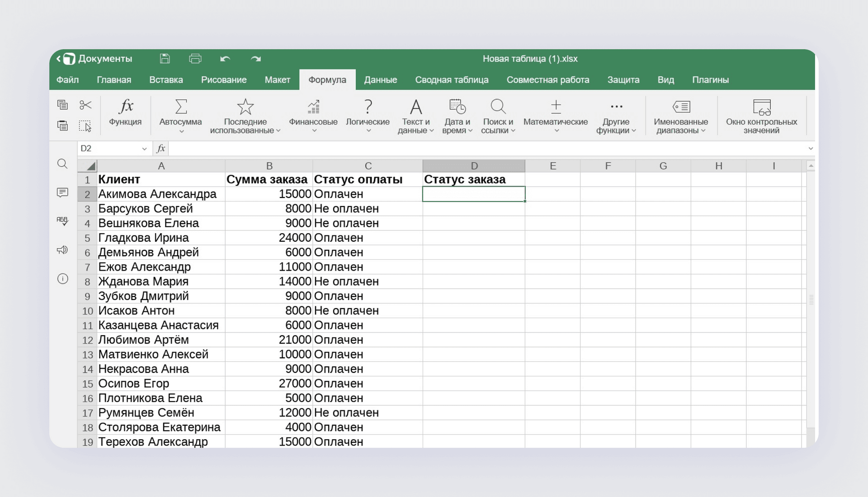This screenshot has height=497, width=868.
Task: Click the save file icon
Action: pos(165,59)
